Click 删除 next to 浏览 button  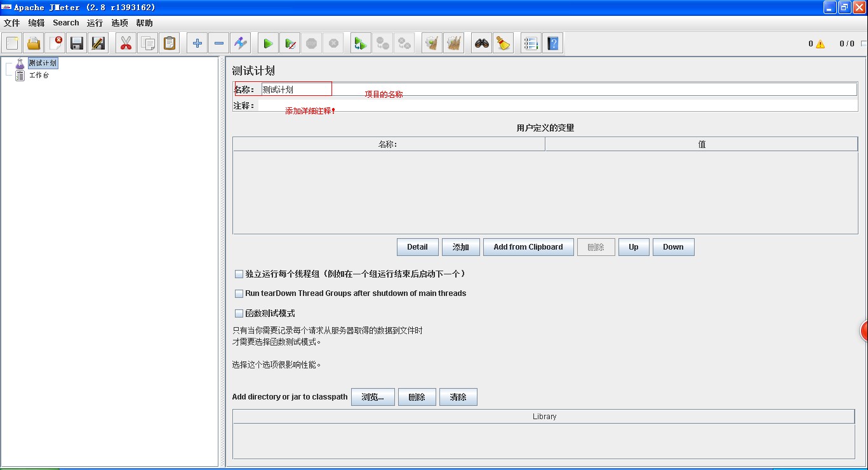[417, 397]
